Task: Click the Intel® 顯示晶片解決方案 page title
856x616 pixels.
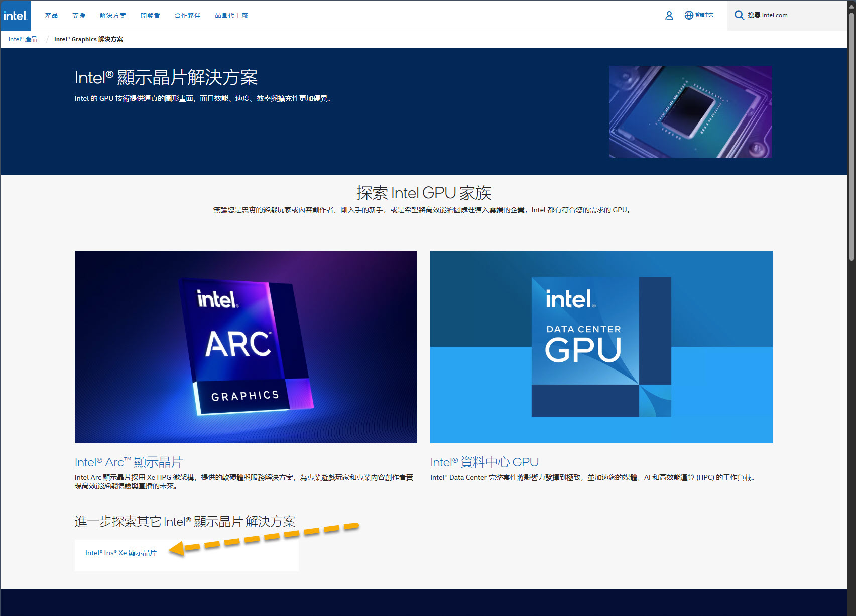Action: pyautogui.click(x=166, y=78)
